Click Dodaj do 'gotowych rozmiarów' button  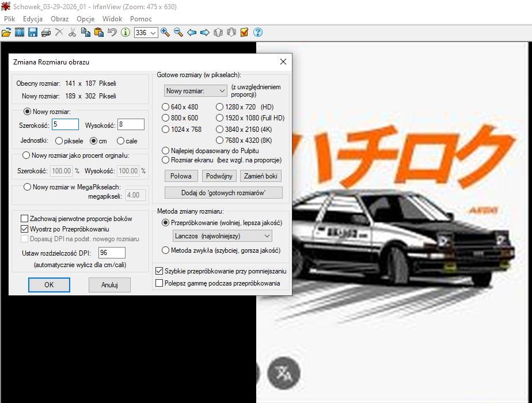223,193
